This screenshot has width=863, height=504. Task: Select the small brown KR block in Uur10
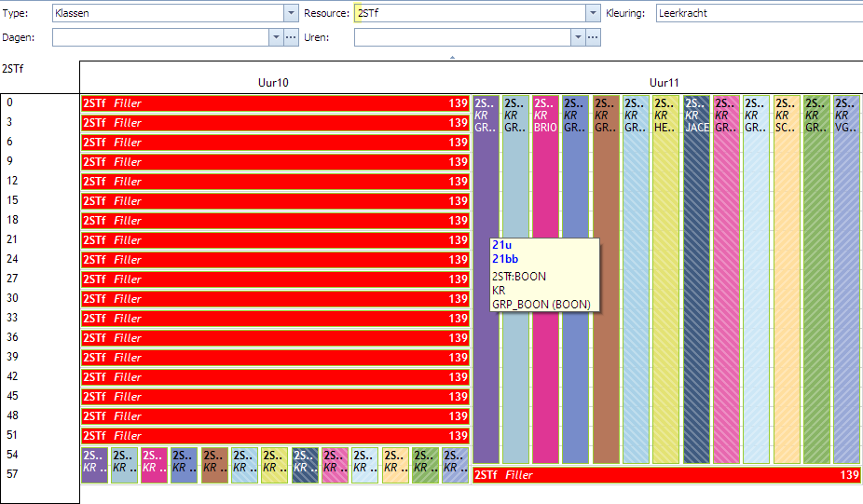pos(214,466)
